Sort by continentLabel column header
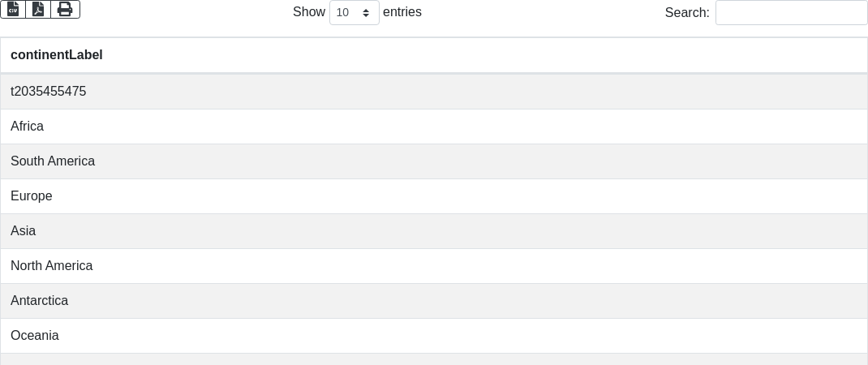868x365 pixels. [57, 55]
